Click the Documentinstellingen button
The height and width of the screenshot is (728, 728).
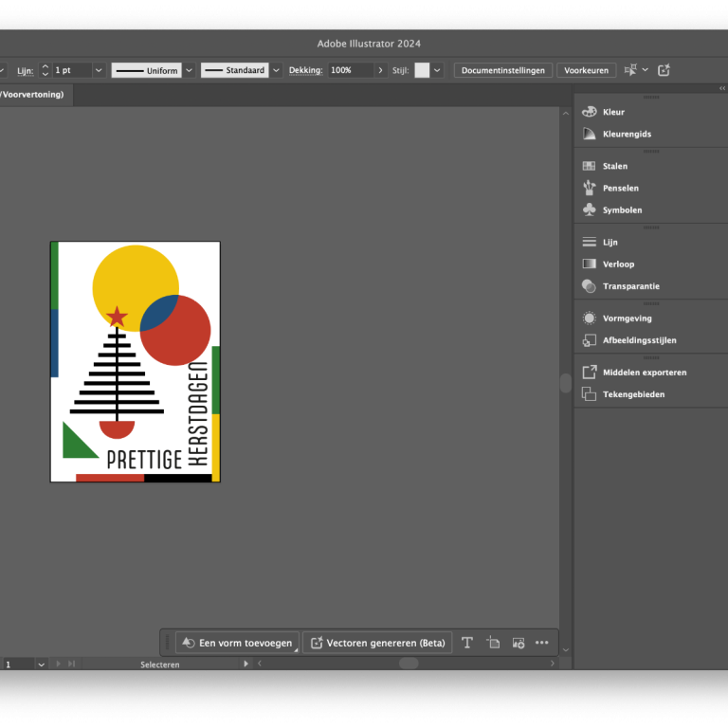click(x=502, y=70)
